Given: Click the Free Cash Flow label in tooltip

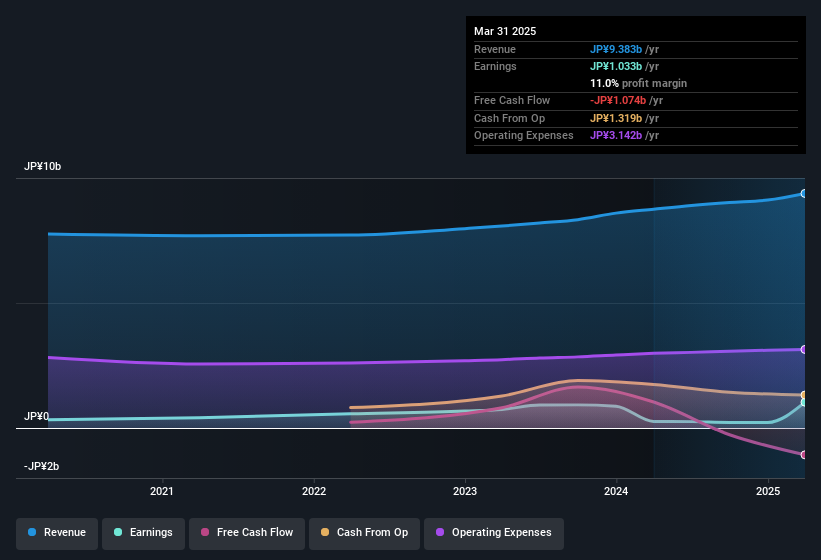Looking at the screenshot, I should pyautogui.click(x=512, y=100).
